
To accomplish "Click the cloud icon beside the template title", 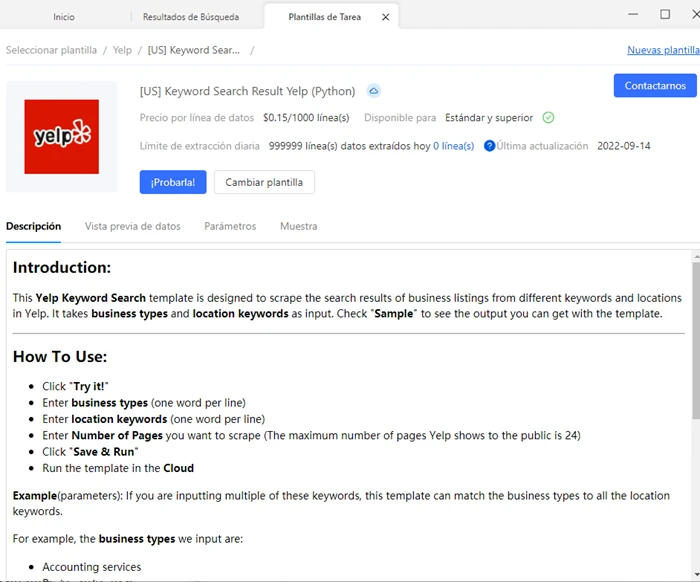I will point(374,91).
